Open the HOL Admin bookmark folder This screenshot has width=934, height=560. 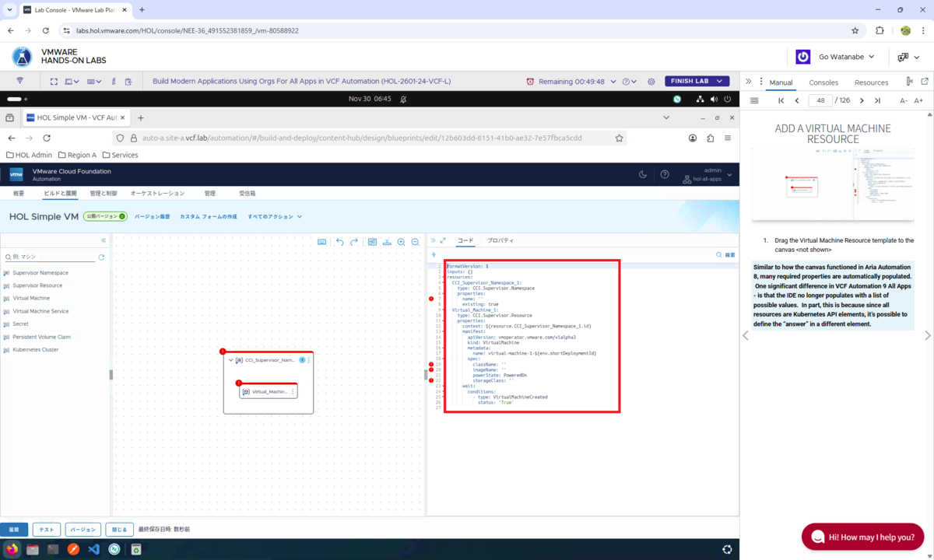[29, 155]
